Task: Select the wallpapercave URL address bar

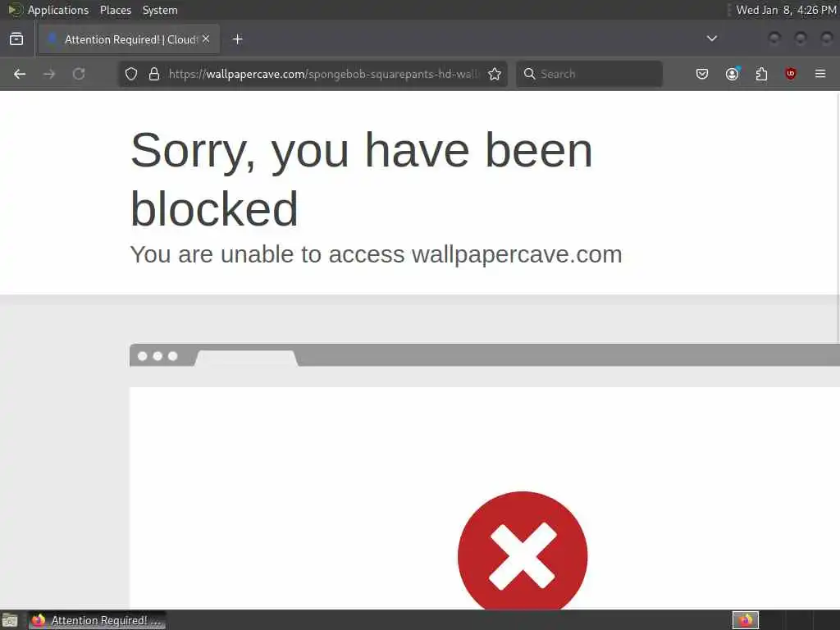Action: point(323,74)
